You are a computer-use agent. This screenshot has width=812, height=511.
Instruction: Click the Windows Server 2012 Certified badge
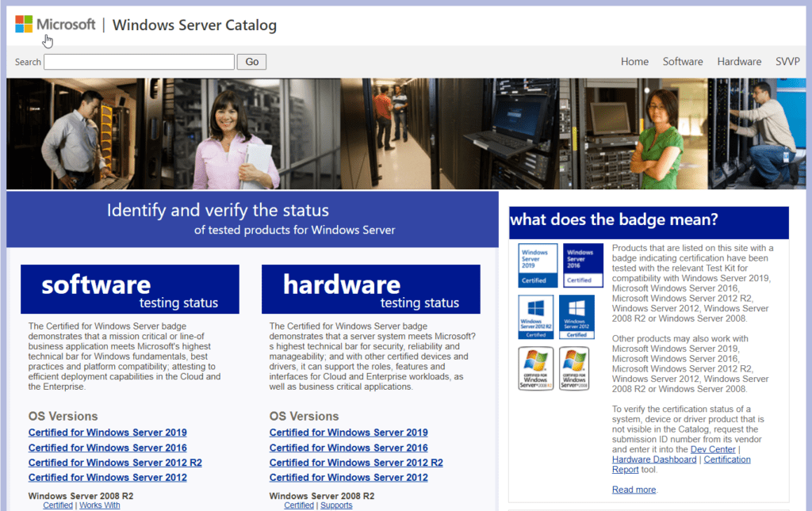point(576,317)
